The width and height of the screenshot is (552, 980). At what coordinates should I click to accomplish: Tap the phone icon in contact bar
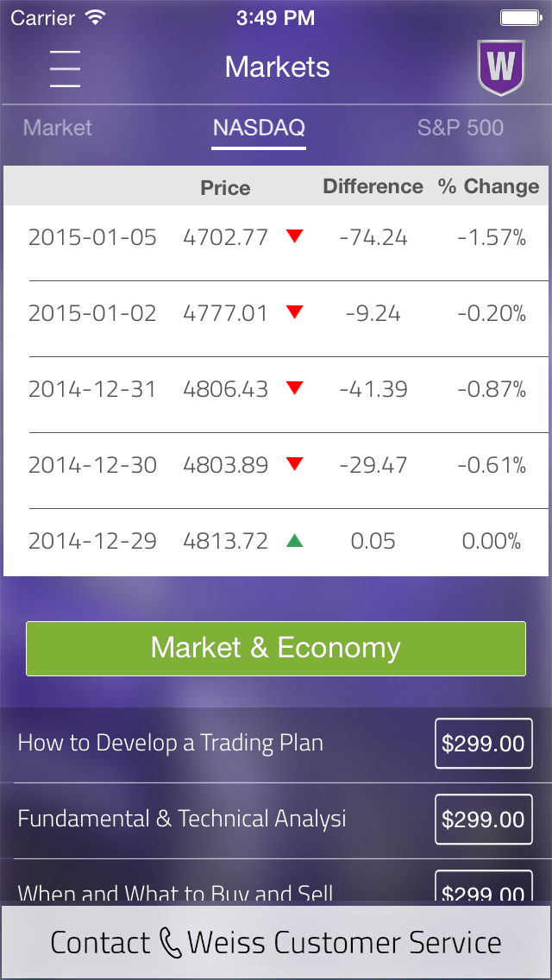pos(169,943)
